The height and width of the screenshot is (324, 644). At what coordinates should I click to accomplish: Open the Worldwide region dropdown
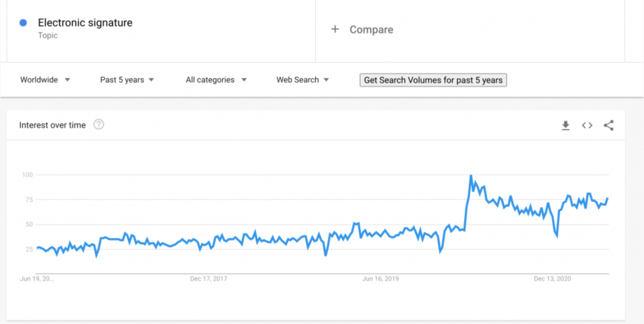[x=45, y=80]
